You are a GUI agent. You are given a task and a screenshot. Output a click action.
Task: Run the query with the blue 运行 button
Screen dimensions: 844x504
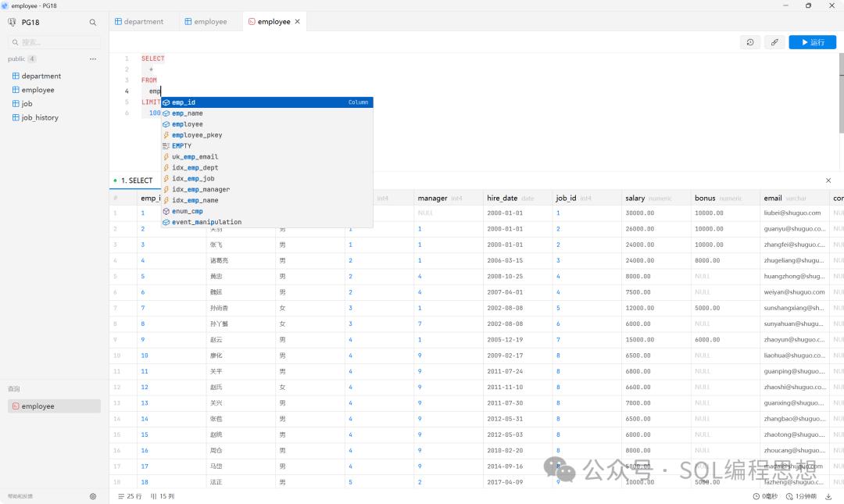pyautogui.click(x=812, y=42)
